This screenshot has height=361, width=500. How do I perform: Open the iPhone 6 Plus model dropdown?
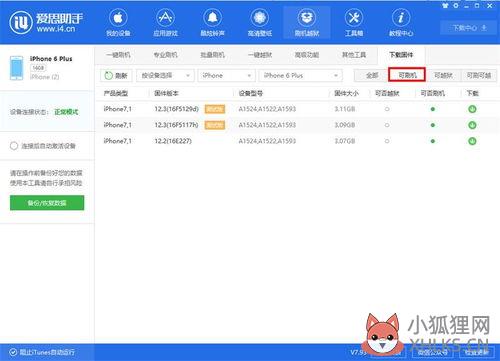coord(301,76)
